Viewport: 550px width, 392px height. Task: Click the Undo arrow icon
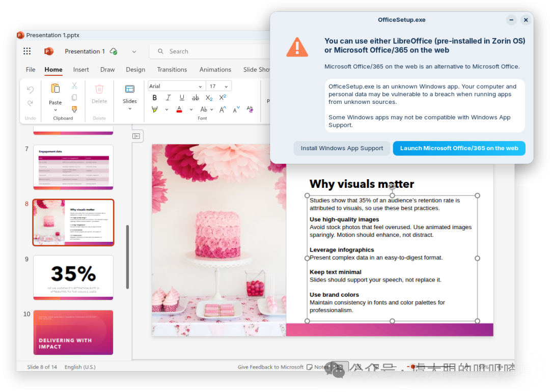click(x=30, y=90)
